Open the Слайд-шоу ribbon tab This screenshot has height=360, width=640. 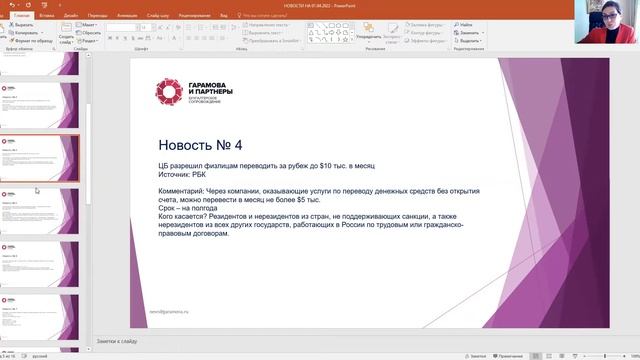tap(158, 16)
